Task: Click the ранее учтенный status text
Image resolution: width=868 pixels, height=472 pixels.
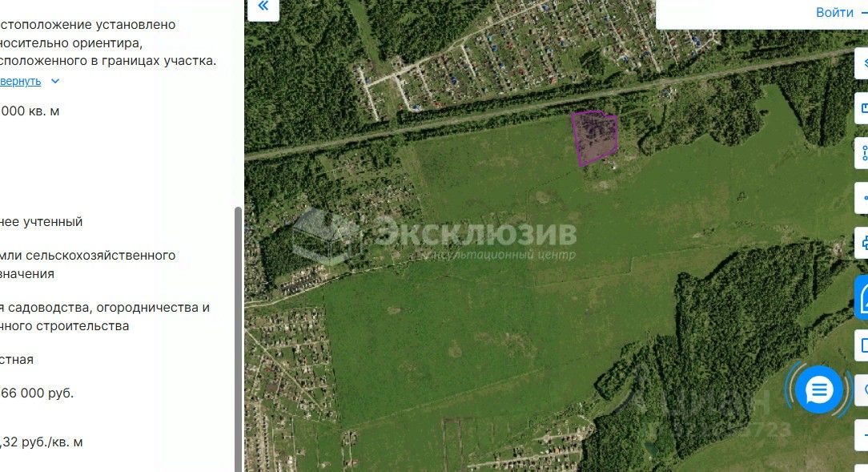Action: click(x=41, y=222)
